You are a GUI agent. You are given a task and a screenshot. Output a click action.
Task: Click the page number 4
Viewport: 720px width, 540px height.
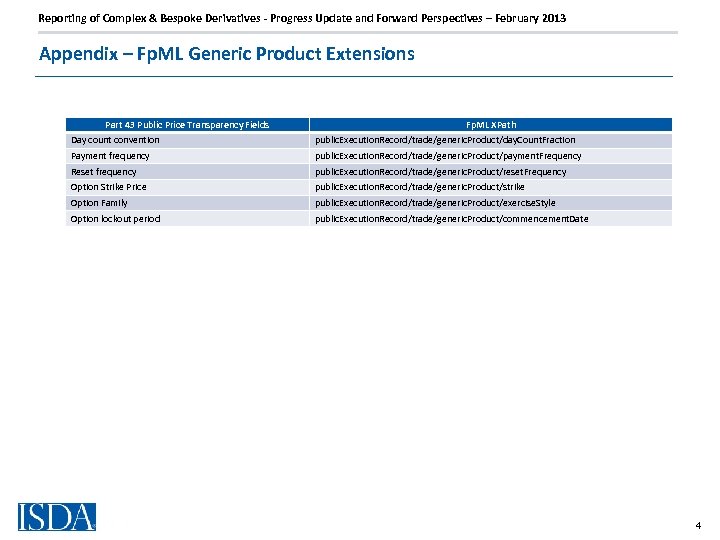point(698,526)
